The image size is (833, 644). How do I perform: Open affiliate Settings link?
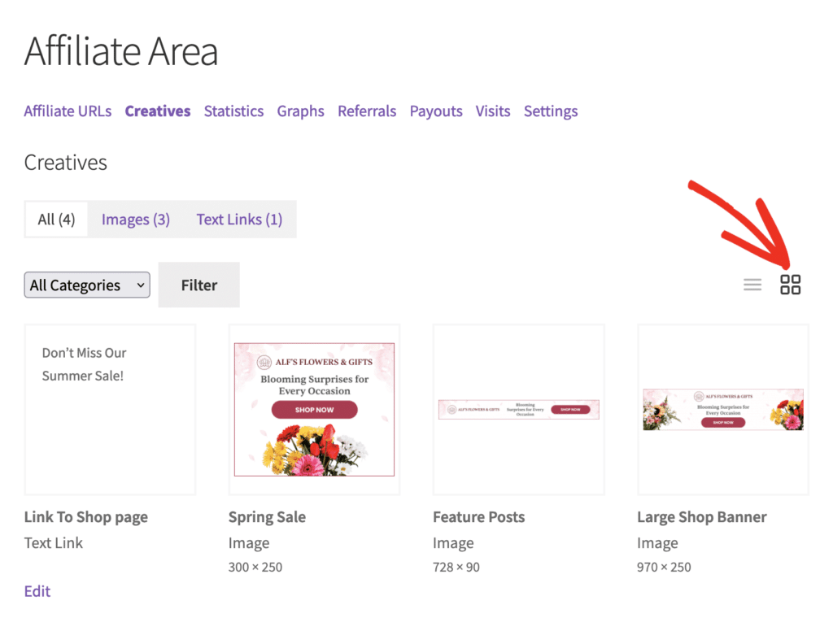click(551, 111)
